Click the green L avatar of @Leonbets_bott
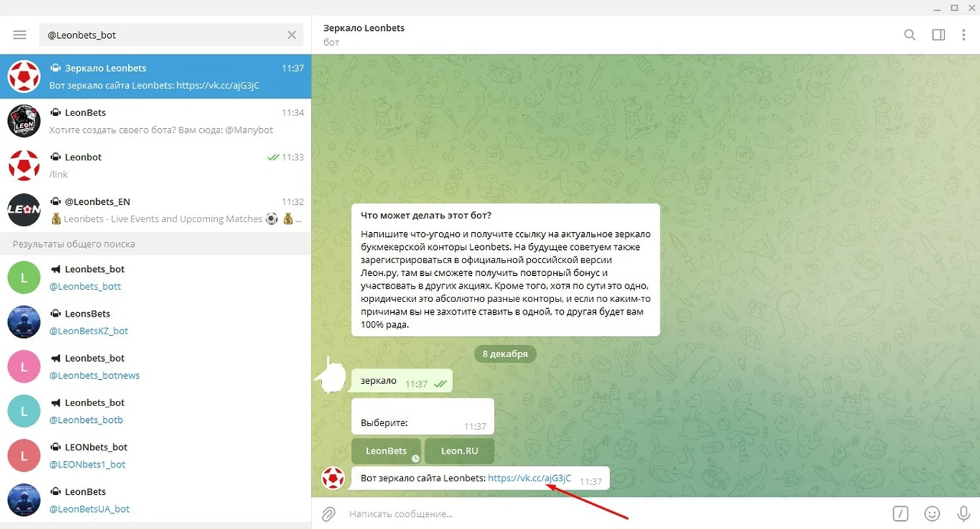 coord(24,277)
